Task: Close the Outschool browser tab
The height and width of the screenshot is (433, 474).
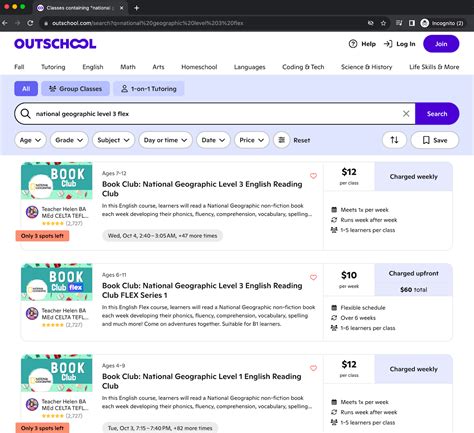Action: (122, 8)
